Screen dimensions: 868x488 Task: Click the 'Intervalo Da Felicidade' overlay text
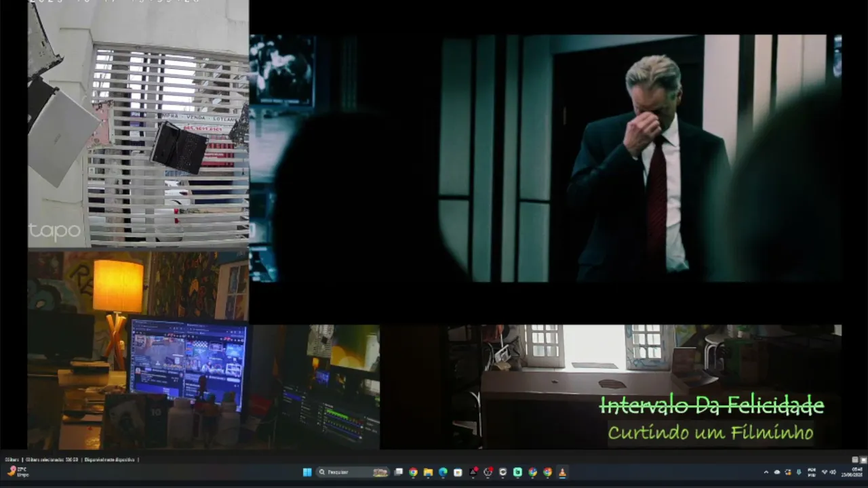(x=711, y=406)
